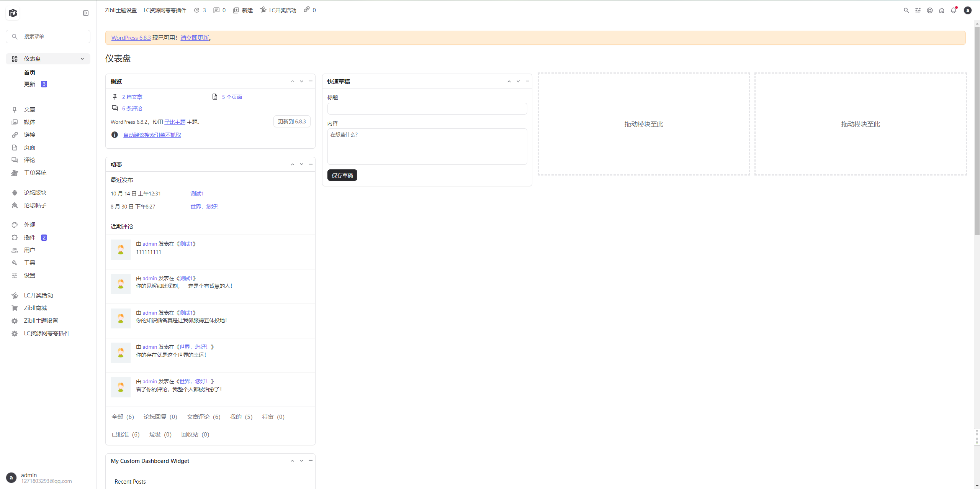Viewport: 980px width, 489px height.
Task: Click the 请立即更新 link
Action: (x=195, y=38)
